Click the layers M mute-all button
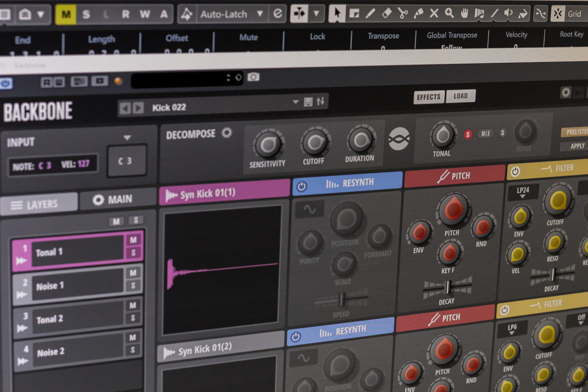 [x=117, y=221]
